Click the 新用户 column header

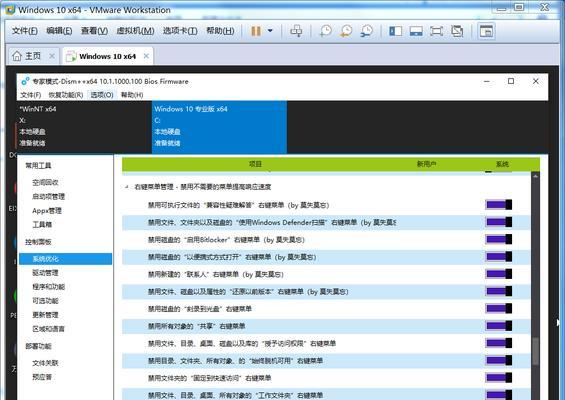pos(427,164)
